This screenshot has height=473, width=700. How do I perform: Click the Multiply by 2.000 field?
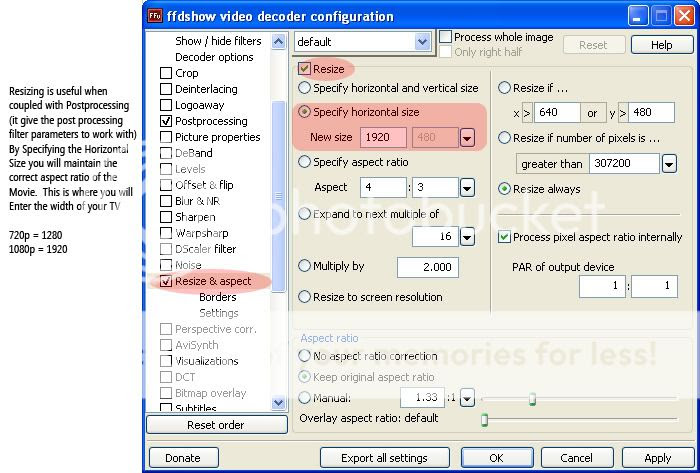point(428,267)
